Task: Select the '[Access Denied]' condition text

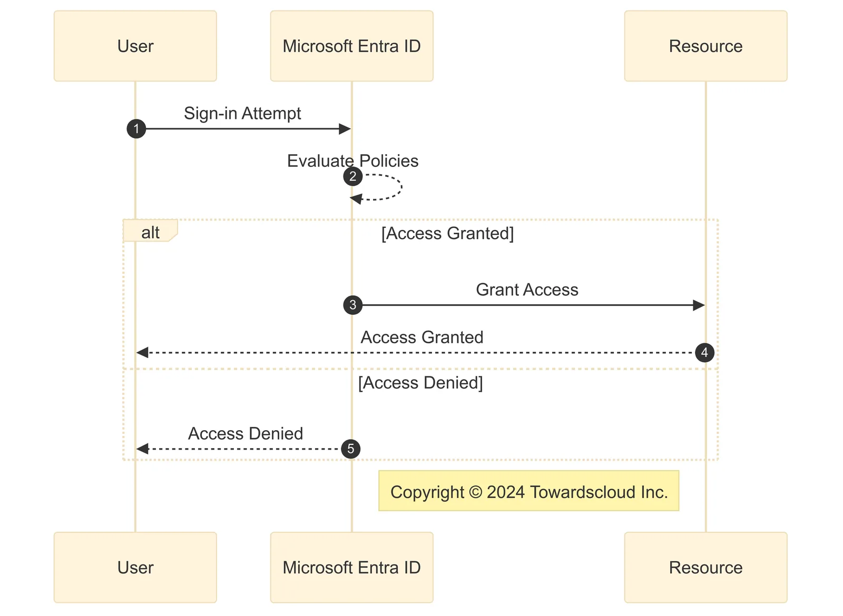Action: 420,383
